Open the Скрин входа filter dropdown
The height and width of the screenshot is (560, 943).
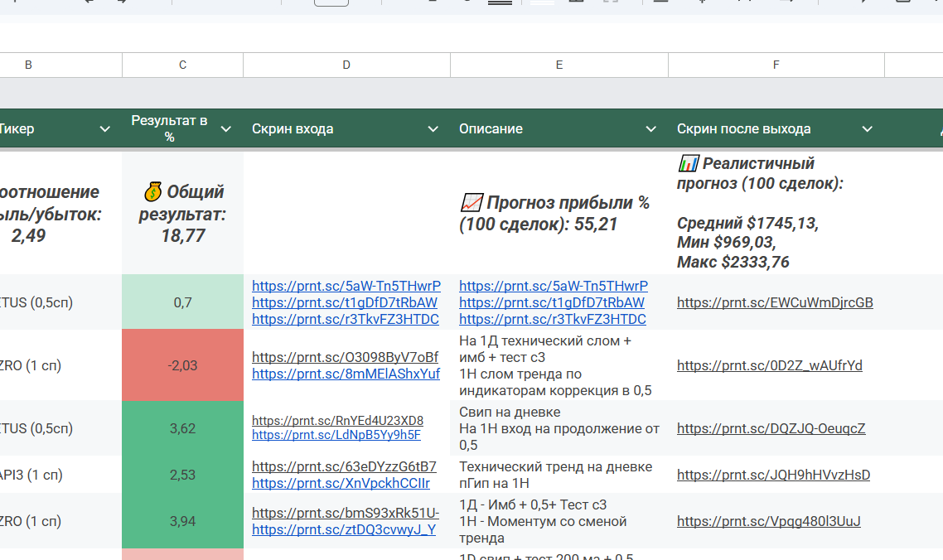(433, 128)
